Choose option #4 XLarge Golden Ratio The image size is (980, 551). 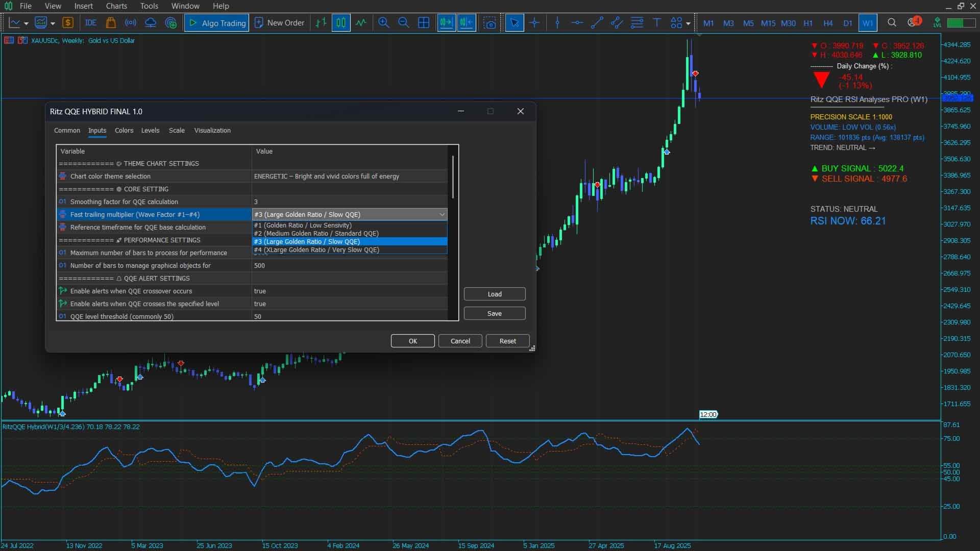coord(316,250)
